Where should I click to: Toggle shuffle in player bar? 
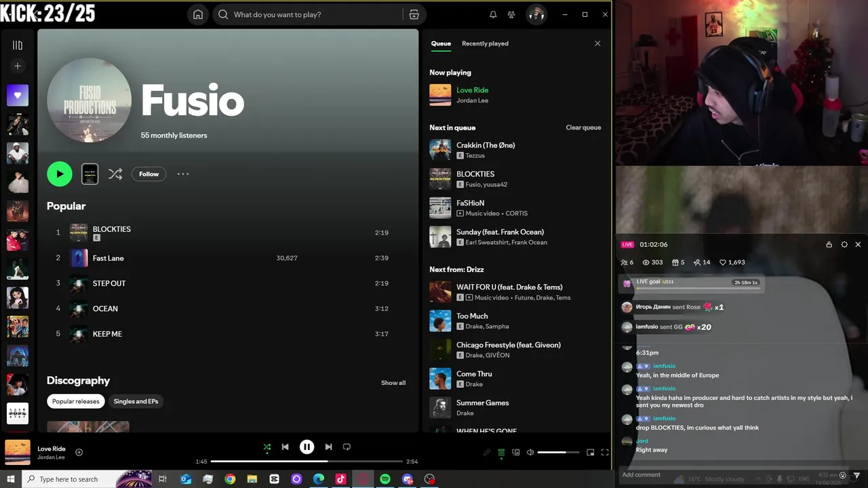point(267,447)
